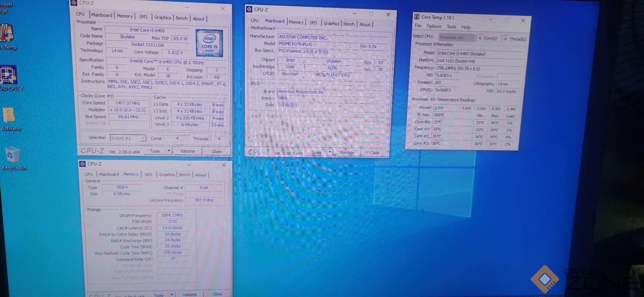The height and width of the screenshot is (297, 644).
Task: Click Tools button in Memory window
Action: point(159,295)
